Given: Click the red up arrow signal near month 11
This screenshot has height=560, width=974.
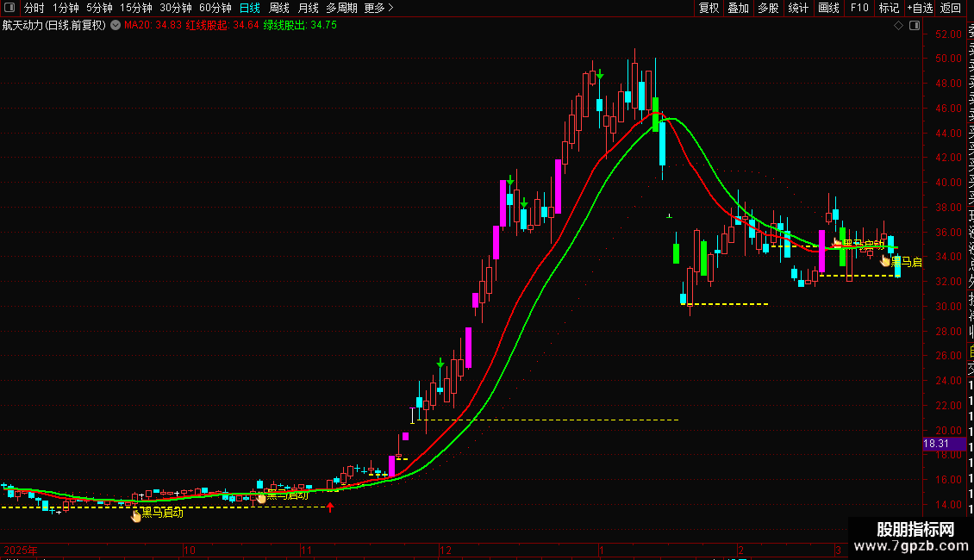Looking at the screenshot, I should [330, 507].
